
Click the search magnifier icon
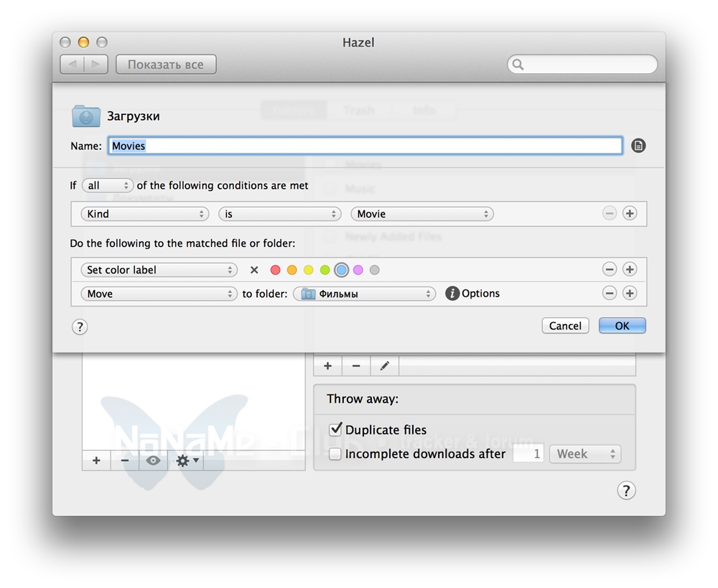point(518,65)
